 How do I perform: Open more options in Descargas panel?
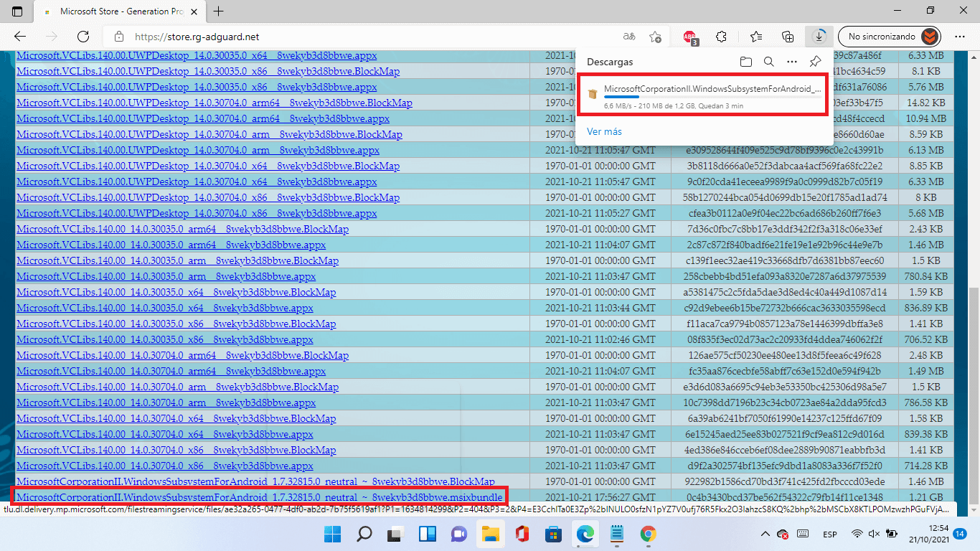(x=791, y=62)
